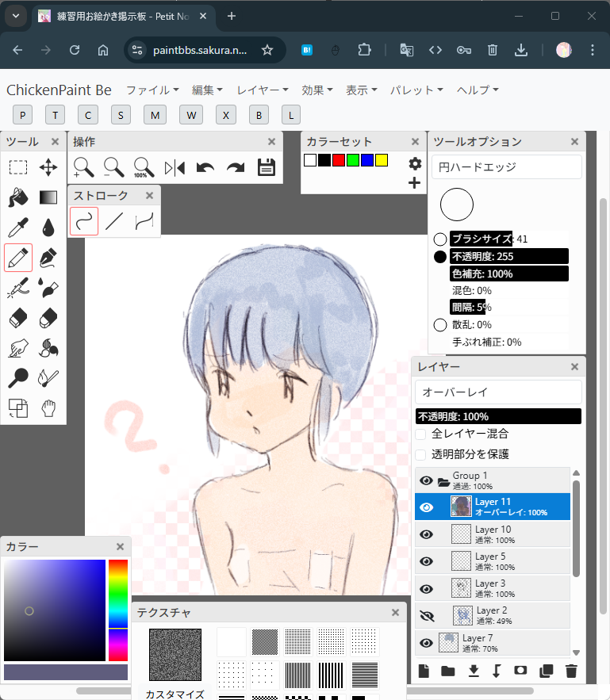Hide Layer 7
This screenshot has height=700, width=610.
[427, 643]
